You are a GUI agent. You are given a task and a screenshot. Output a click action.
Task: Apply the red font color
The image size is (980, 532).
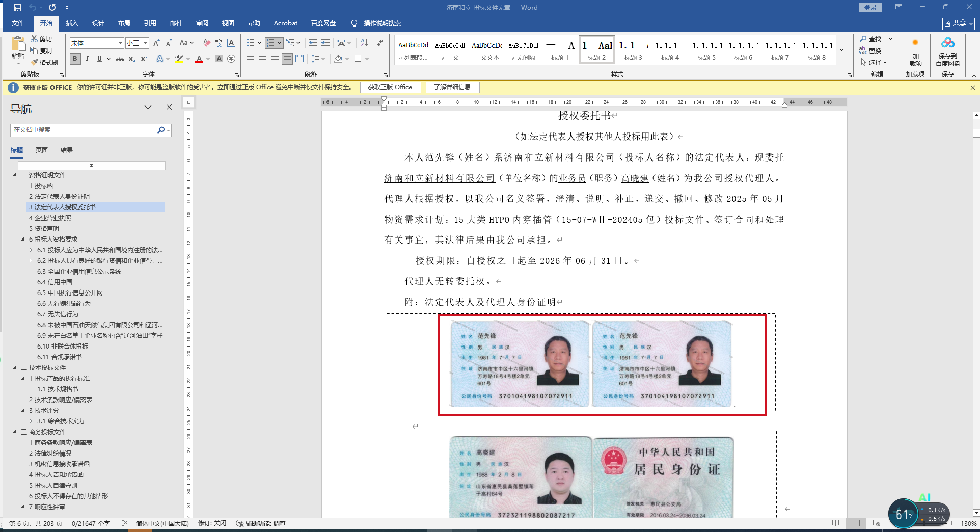[199, 59]
